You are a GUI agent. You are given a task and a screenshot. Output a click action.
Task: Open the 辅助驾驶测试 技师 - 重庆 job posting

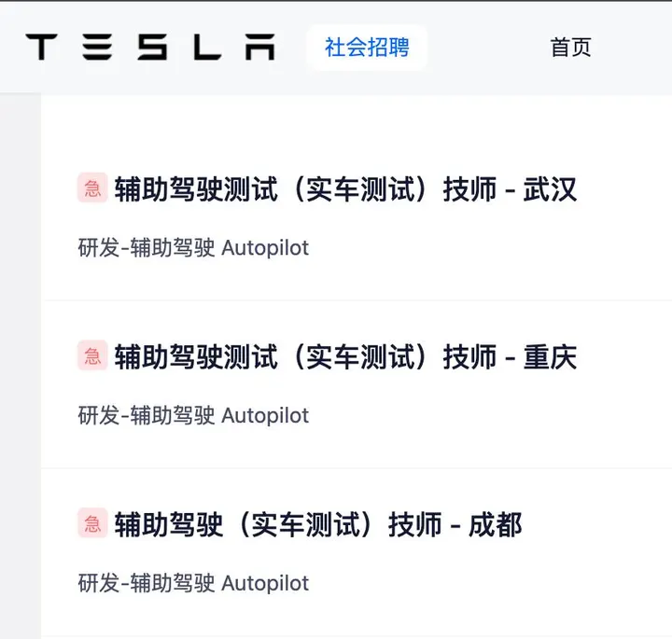point(345,356)
